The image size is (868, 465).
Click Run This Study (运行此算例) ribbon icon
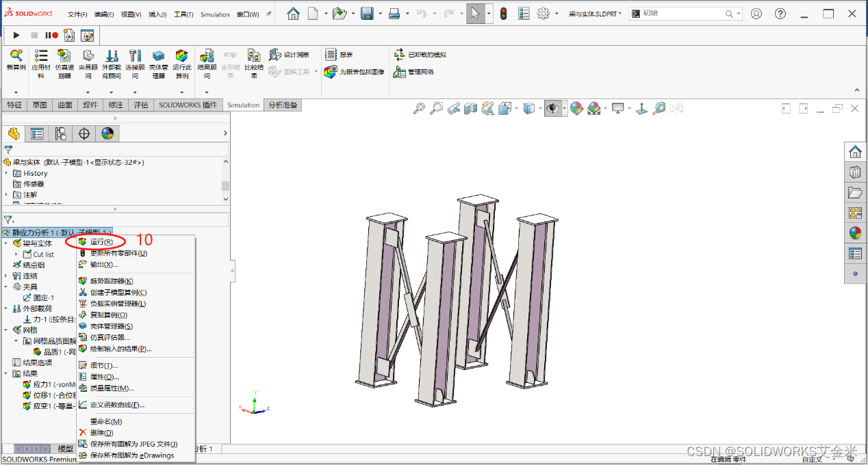181,56
